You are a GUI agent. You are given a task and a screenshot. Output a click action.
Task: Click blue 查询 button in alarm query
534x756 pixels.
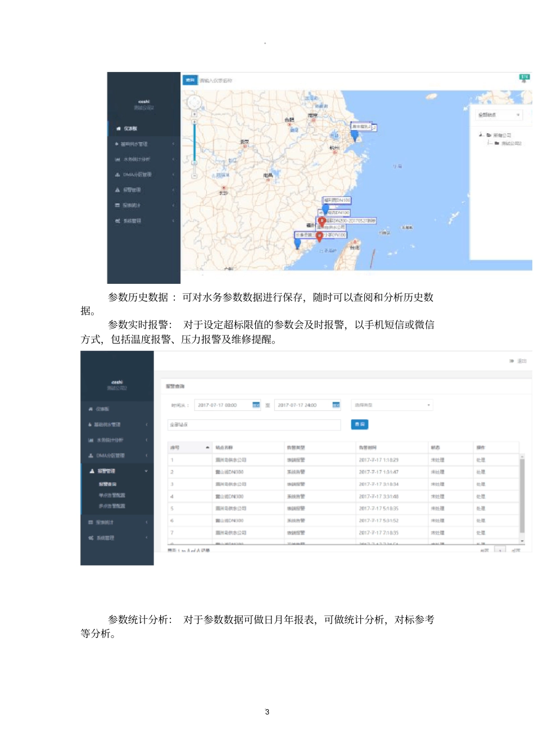pyautogui.click(x=360, y=424)
